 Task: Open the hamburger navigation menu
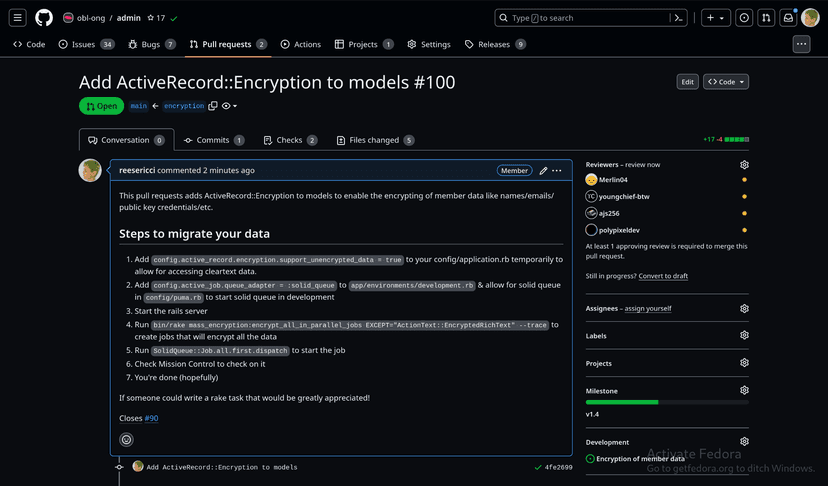pyautogui.click(x=18, y=18)
